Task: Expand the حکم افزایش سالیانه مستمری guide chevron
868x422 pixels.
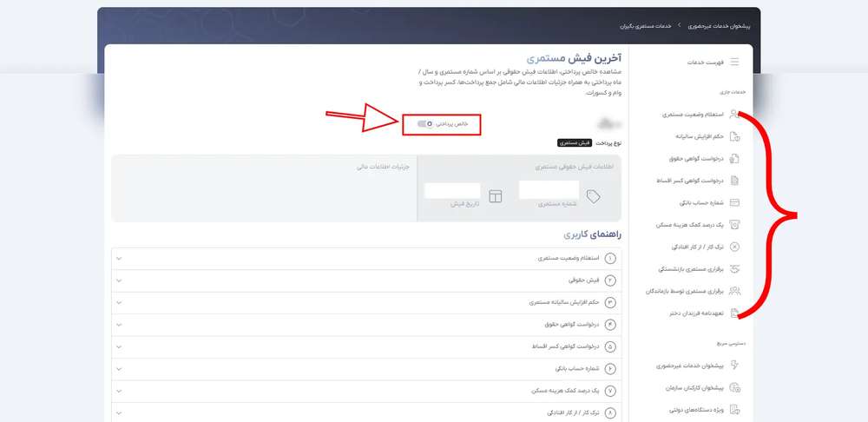Action: pos(118,303)
